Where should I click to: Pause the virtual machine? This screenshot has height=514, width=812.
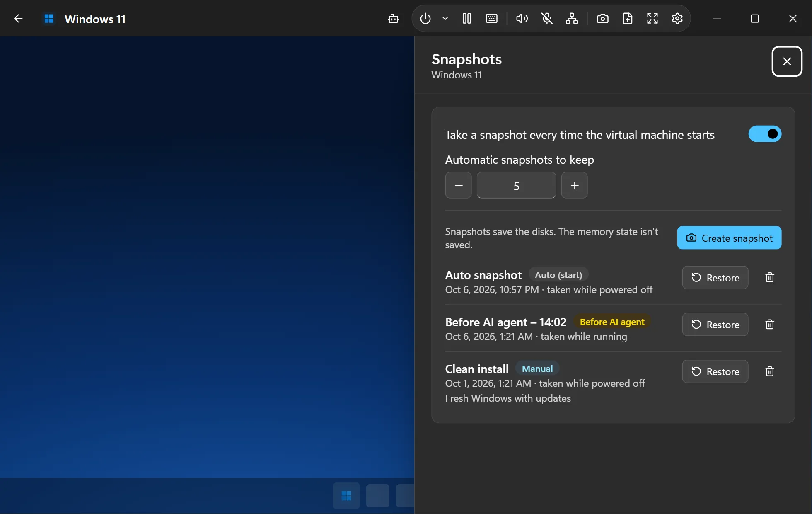[x=467, y=19]
